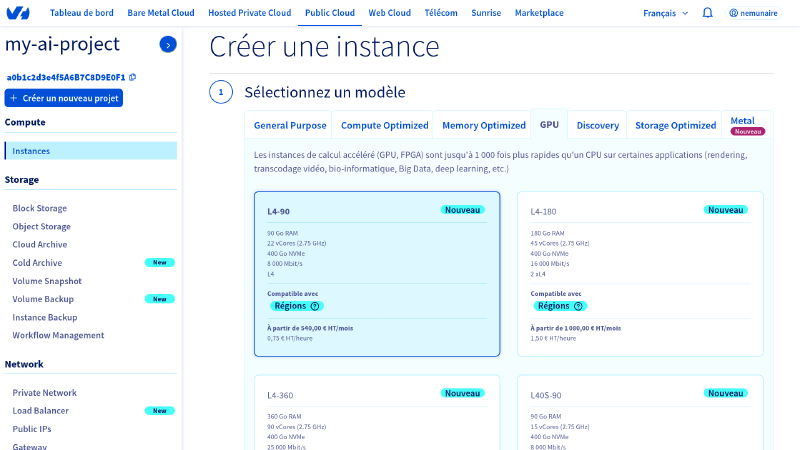Open the notifications bell
Viewport: 800px width, 450px height.
pyautogui.click(x=707, y=13)
